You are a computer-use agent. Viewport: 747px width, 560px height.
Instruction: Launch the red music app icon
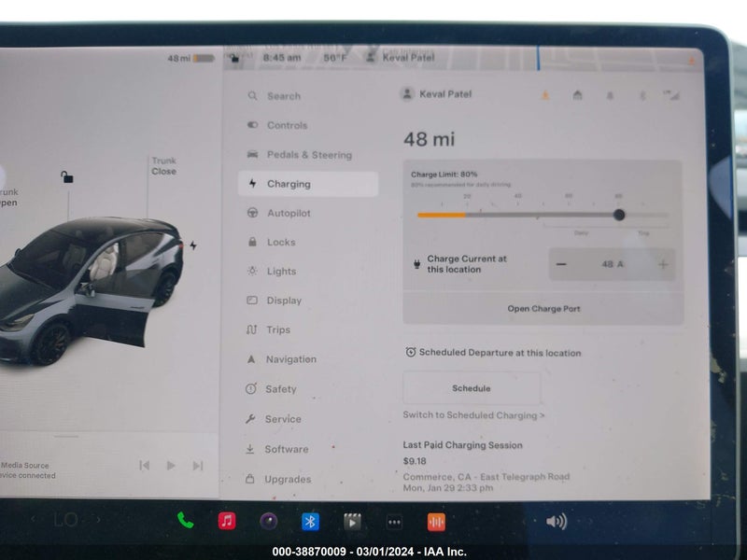[227, 521]
